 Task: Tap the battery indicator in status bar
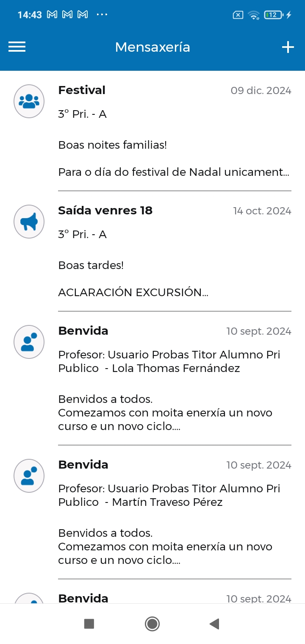[x=274, y=15]
